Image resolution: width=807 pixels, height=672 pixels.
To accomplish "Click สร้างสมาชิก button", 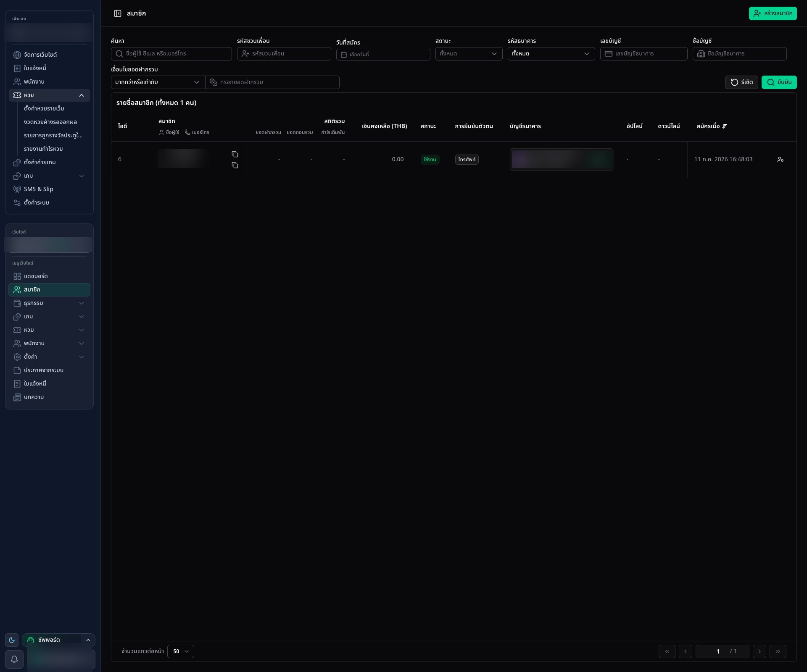I will 773,13.
